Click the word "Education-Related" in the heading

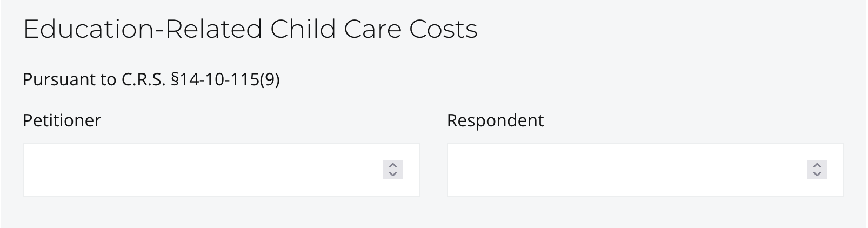(143, 29)
